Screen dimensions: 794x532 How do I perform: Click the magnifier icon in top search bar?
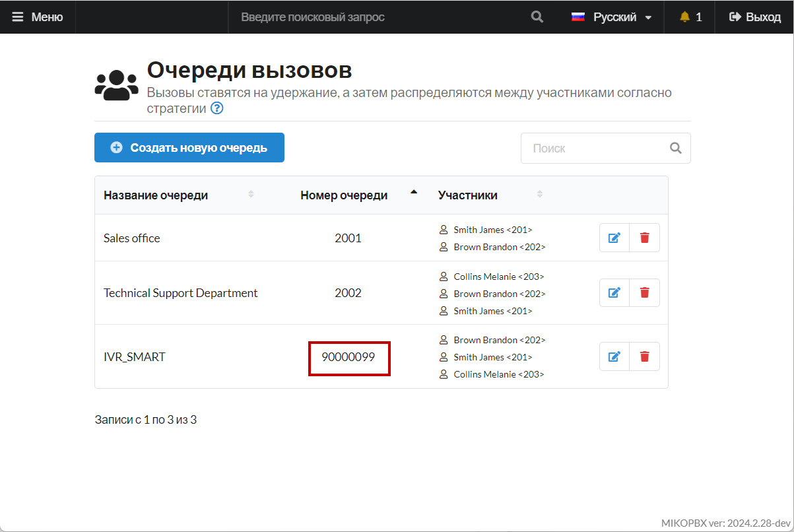tap(537, 17)
